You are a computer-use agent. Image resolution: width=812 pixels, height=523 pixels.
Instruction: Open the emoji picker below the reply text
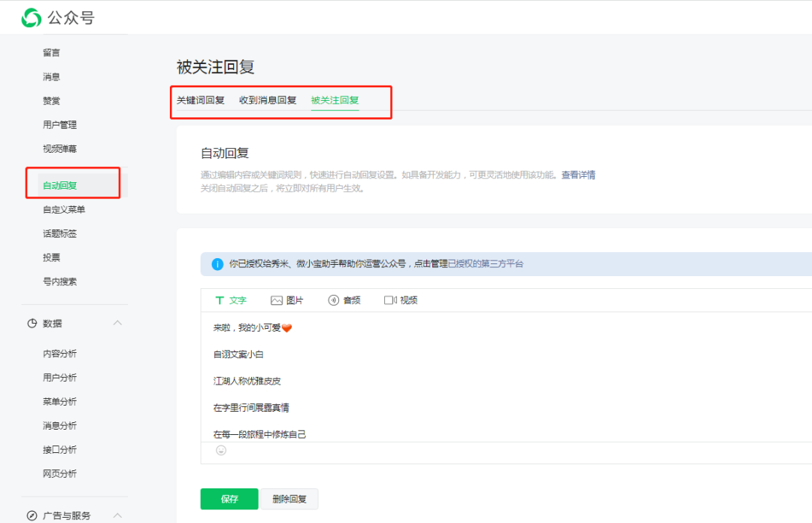220,450
